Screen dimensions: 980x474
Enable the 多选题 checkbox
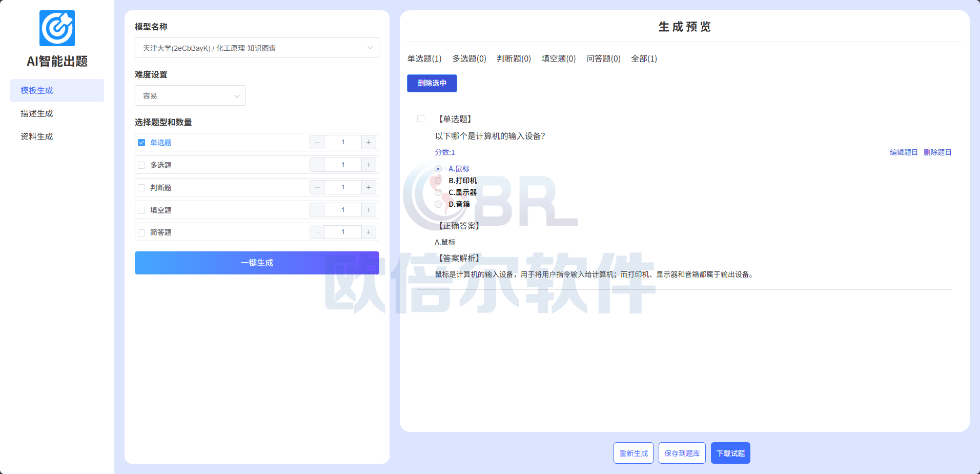[141, 165]
